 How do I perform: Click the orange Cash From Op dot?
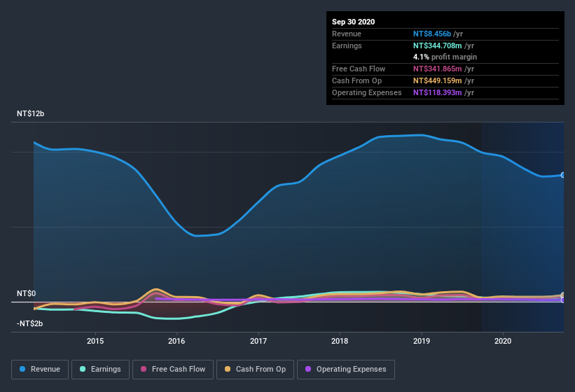pyautogui.click(x=228, y=369)
